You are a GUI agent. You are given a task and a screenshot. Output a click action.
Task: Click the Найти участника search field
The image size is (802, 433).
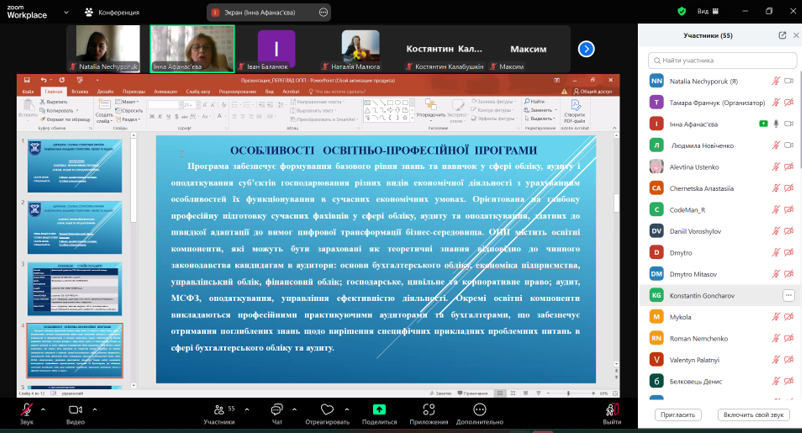[722, 60]
